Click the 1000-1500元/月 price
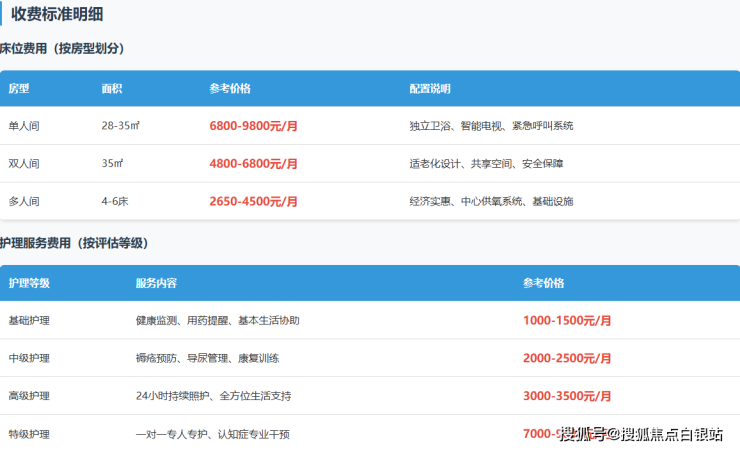 click(567, 321)
